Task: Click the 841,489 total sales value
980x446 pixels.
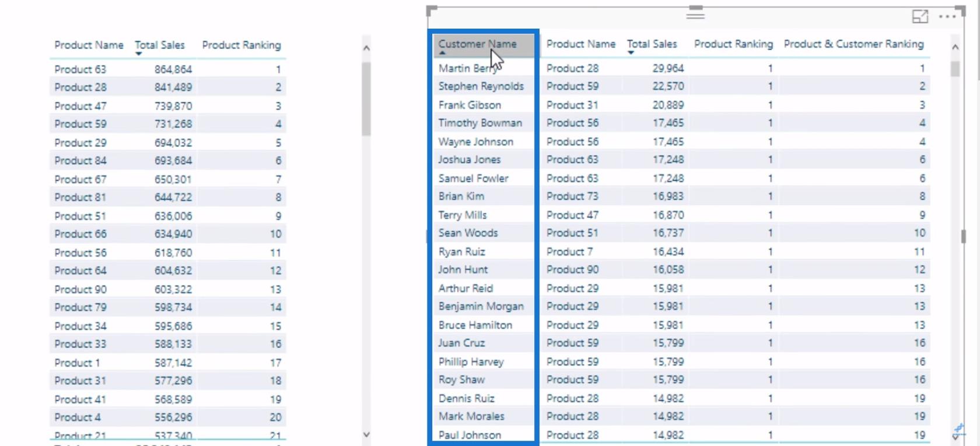Action: [x=173, y=88]
